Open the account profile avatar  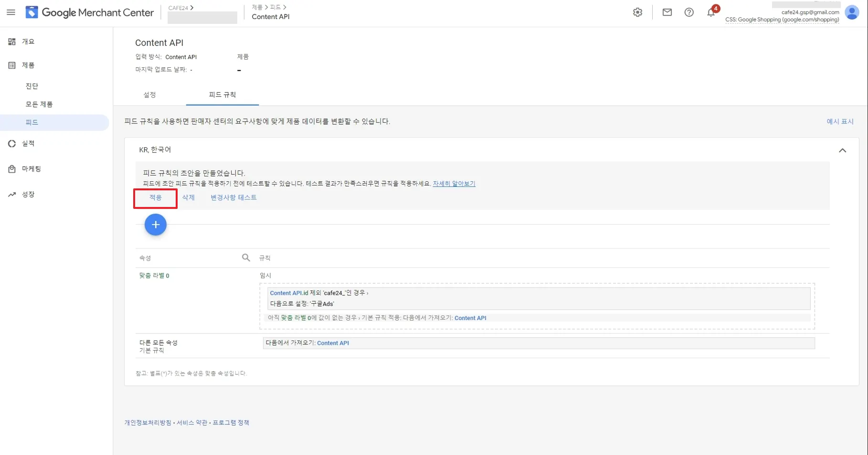click(x=852, y=12)
